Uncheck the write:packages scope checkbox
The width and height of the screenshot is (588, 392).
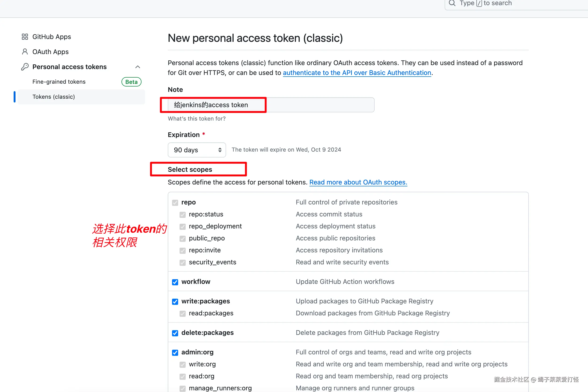pyautogui.click(x=175, y=302)
